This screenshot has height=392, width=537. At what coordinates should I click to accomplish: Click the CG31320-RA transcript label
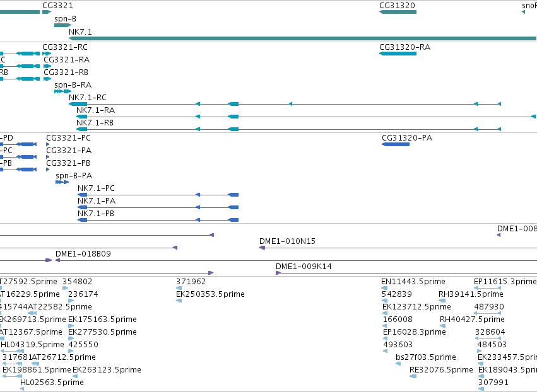pyautogui.click(x=405, y=47)
